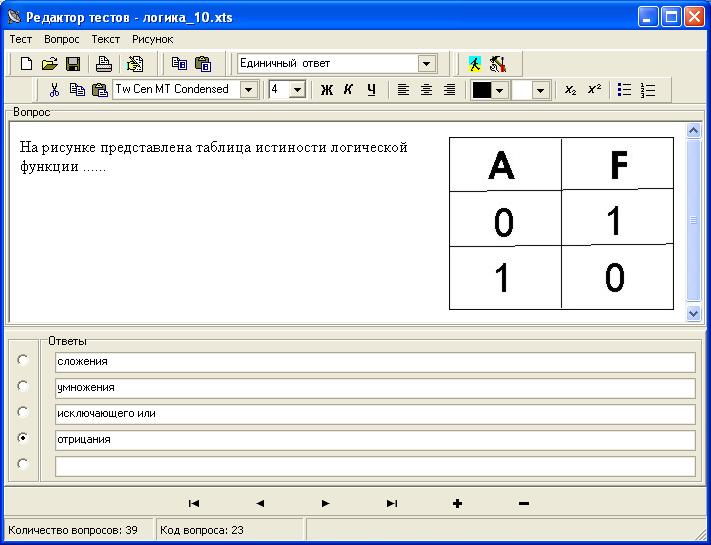Mark 'исключающего или' as correct answer

click(x=23, y=412)
